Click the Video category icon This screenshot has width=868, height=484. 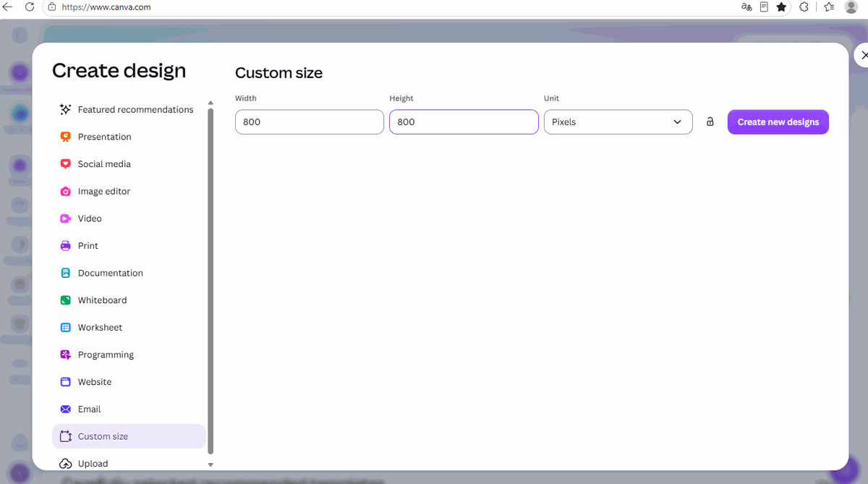click(66, 218)
